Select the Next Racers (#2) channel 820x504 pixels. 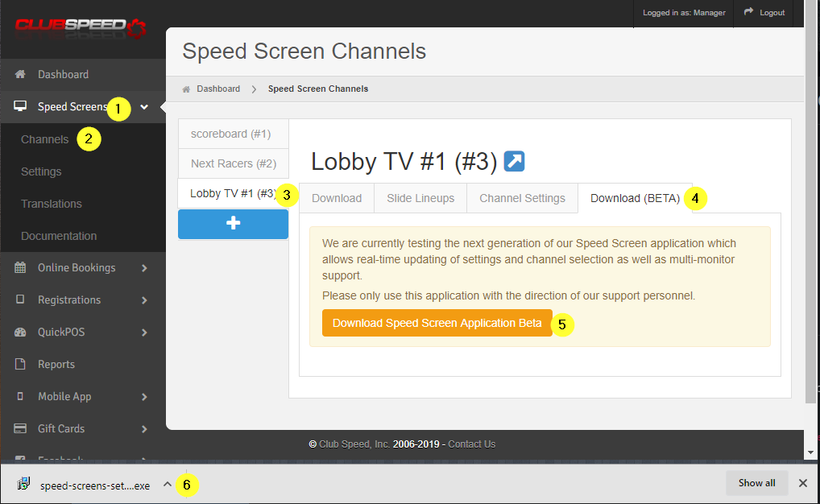coord(234,163)
